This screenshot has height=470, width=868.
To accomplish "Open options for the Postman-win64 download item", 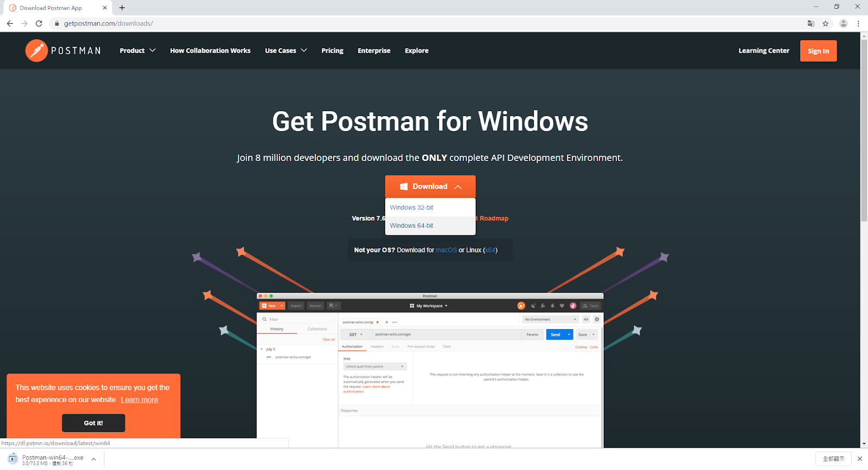I will coord(93,459).
